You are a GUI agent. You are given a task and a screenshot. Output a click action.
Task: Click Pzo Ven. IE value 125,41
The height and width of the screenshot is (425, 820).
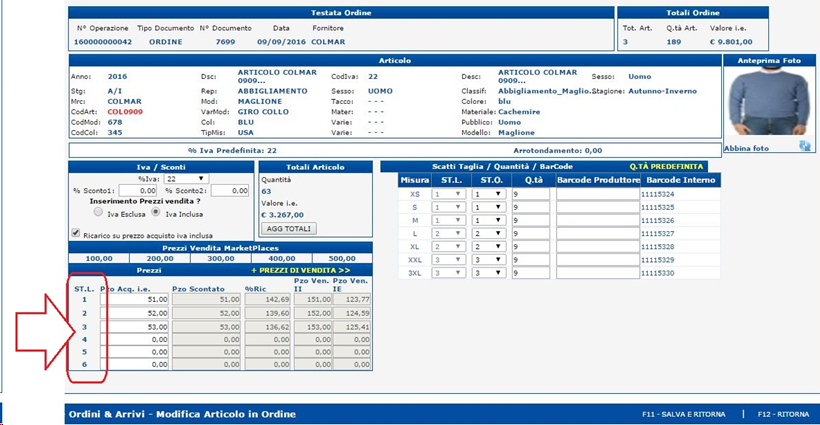(x=352, y=327)
